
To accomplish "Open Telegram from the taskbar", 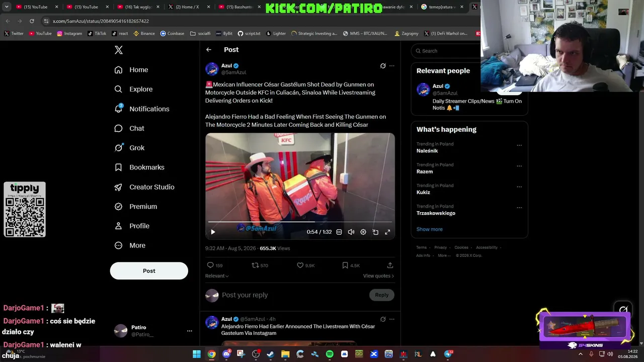I will pyautogui.click(x=448, y=354).
